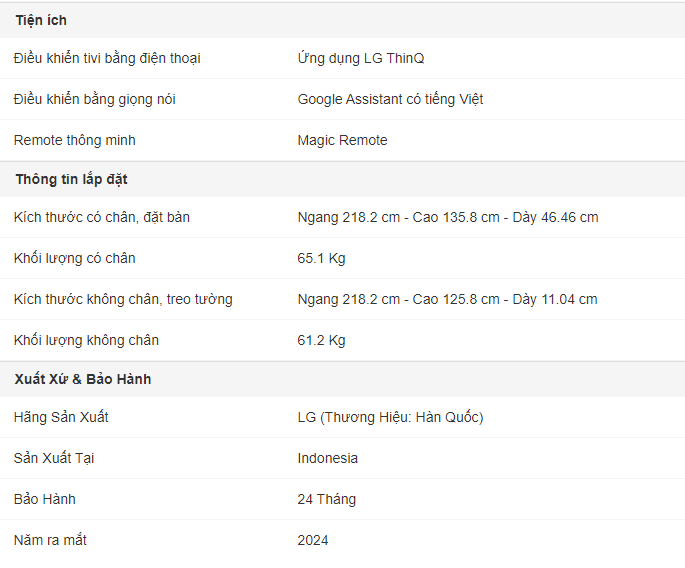Click "Kích thước có chân, đặt bàn" label

coord(102,217)
